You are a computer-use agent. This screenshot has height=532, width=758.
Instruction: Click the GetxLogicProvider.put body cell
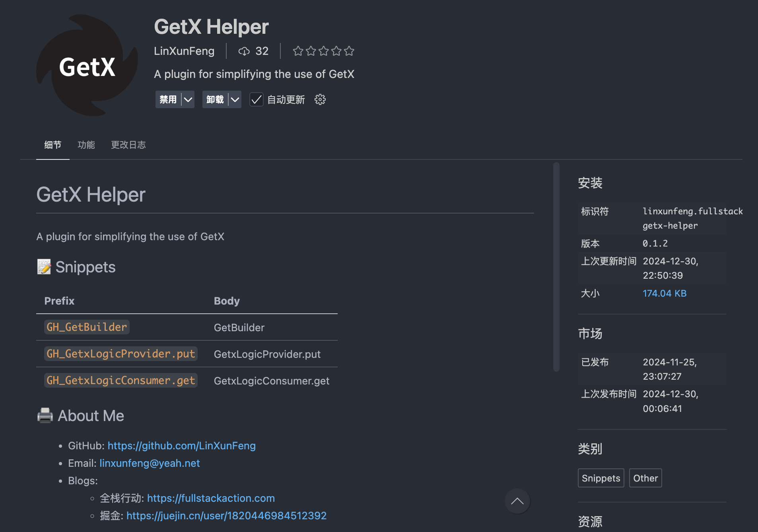click(267, 354)
